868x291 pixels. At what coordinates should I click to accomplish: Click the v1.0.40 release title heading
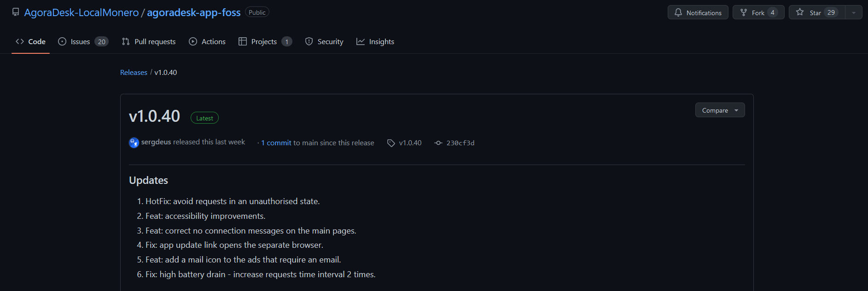pyautogui.click(x=154, y=116)
